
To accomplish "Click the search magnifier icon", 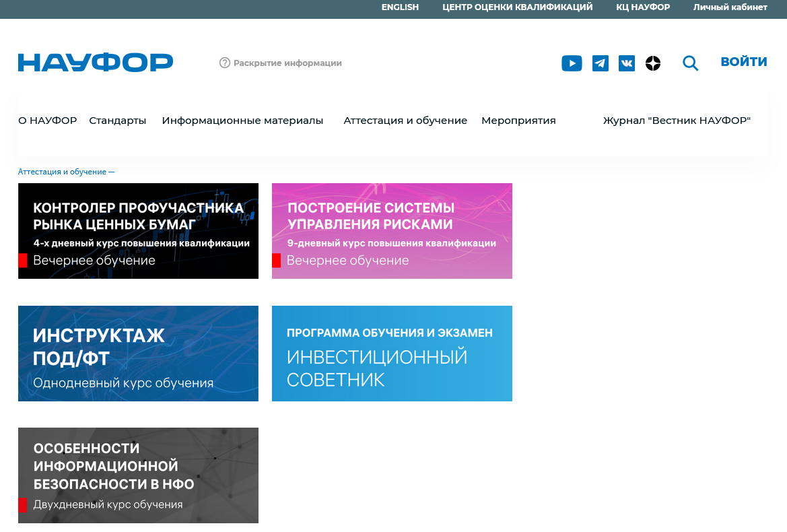I will click(691, 63).
